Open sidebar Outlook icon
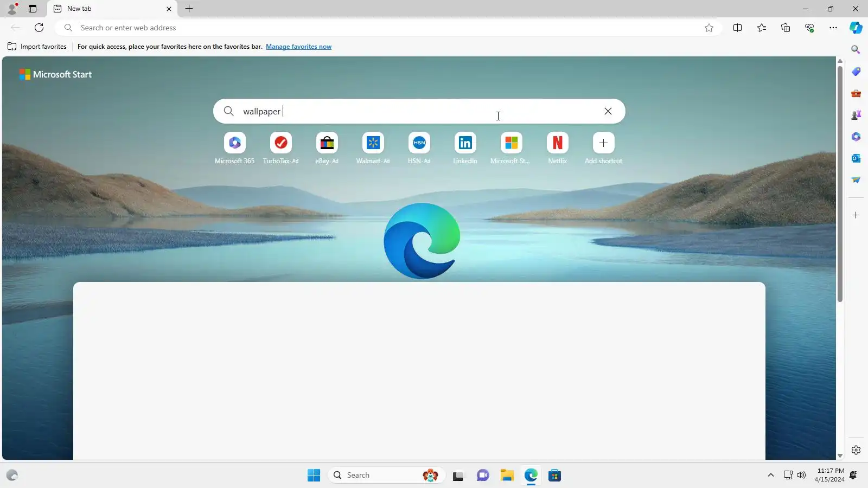The image size is (868, 488). pos(856,158)
